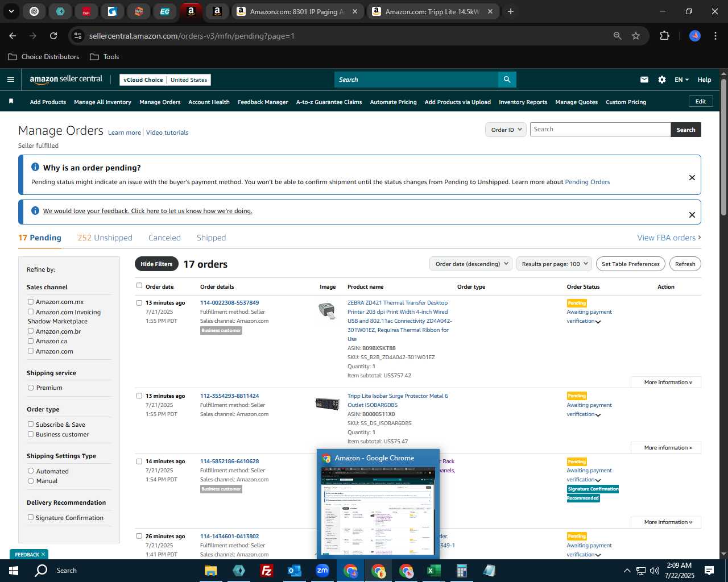The image size is (728, 582).
Task: Click the teal search magnifier button
Action: [507, 80]
